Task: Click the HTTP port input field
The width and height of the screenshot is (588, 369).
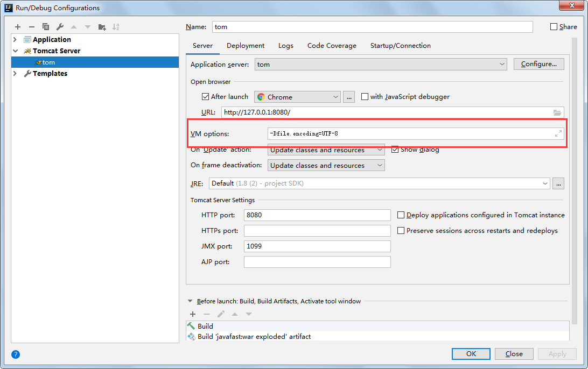Action: point(317,215)
